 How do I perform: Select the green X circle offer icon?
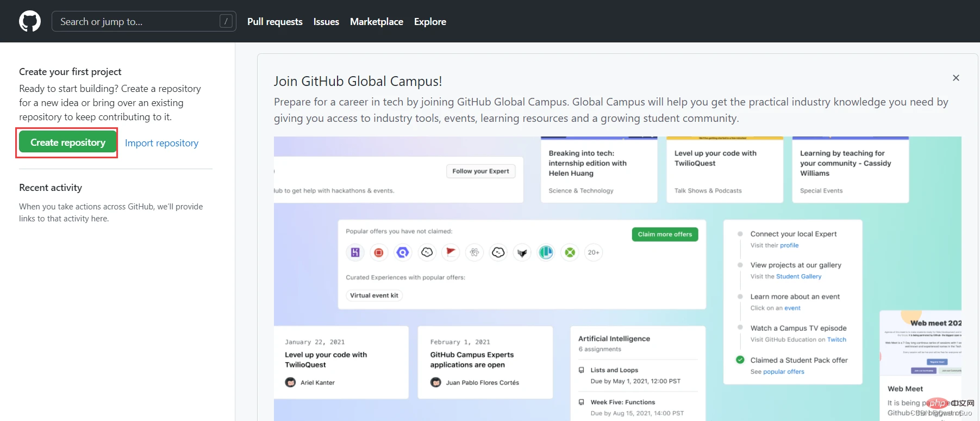point(570,252)
